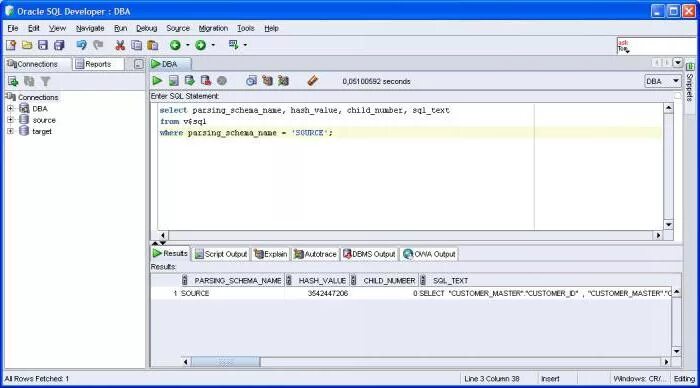Click the Save icon
Screen dimensions: 700x388
coord(43,45)
